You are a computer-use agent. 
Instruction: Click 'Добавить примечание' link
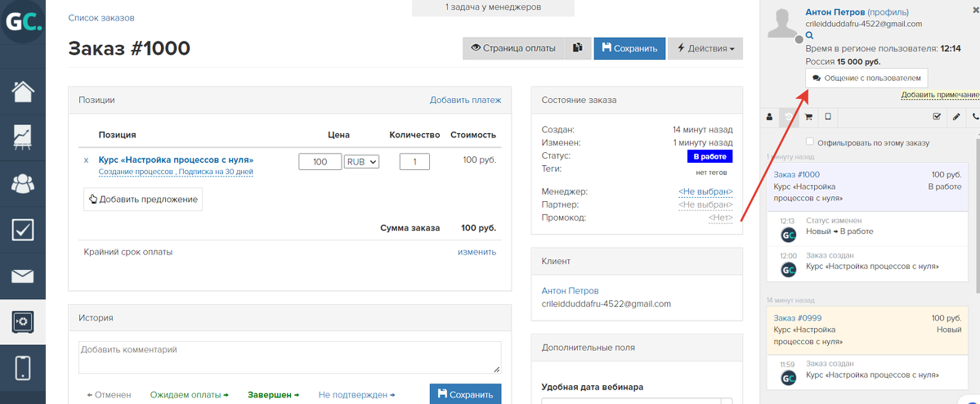tap(940, 95)
